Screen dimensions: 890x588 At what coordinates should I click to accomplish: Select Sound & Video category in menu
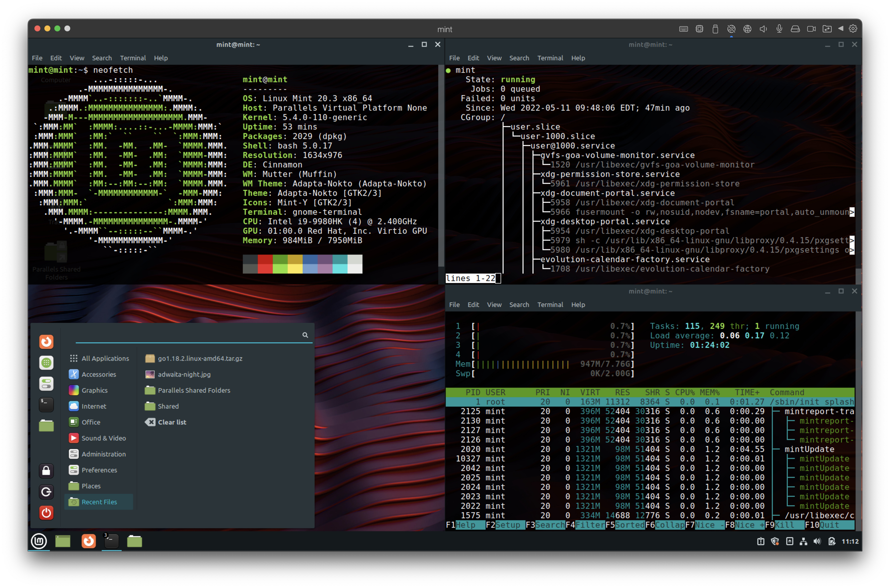click(99, 438)
